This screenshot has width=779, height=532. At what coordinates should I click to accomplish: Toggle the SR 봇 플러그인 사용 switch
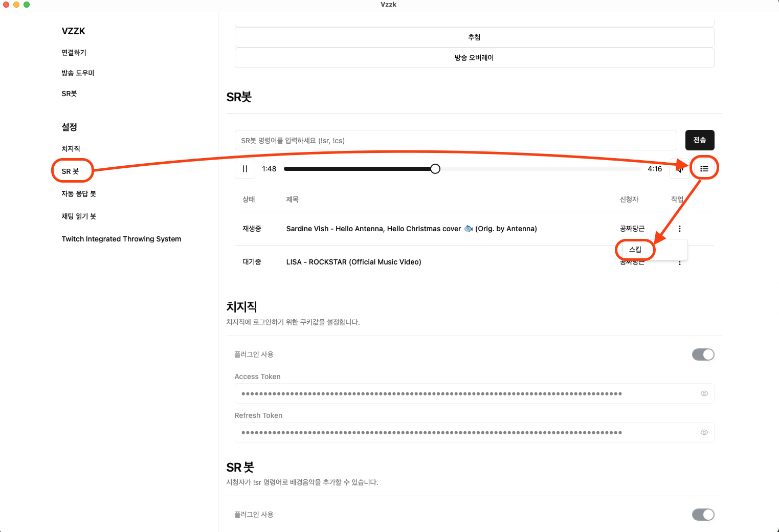(x=703, y=515)
